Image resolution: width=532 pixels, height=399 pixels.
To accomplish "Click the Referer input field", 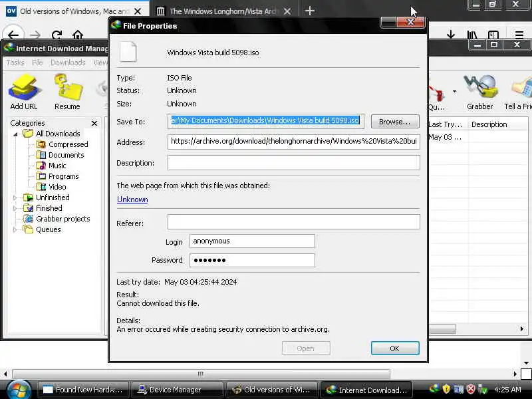I will pos(293,222).
